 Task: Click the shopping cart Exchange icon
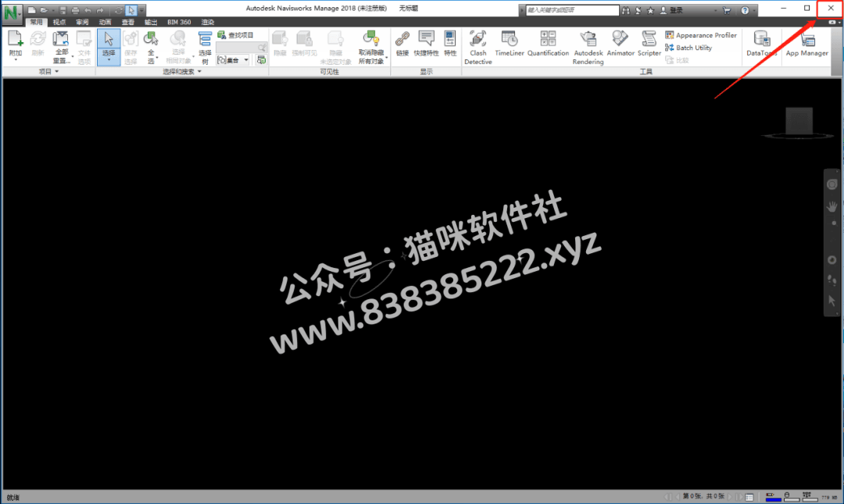coord(727,10)
